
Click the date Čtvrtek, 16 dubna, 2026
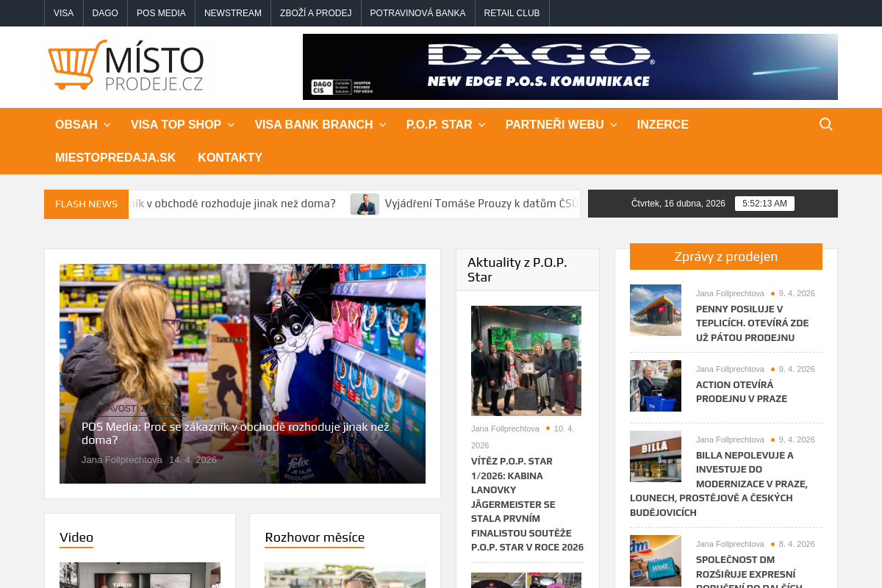coord(678,204)
